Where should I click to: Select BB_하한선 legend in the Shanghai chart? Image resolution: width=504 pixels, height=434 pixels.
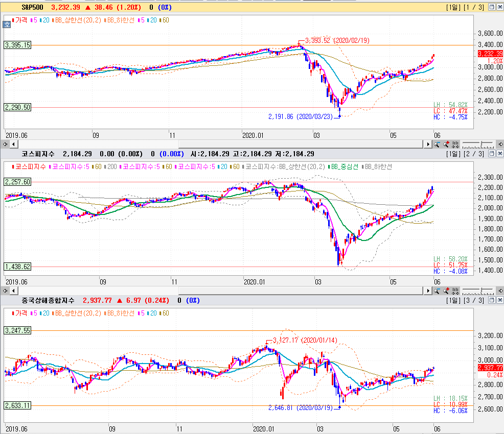[119, 314]
